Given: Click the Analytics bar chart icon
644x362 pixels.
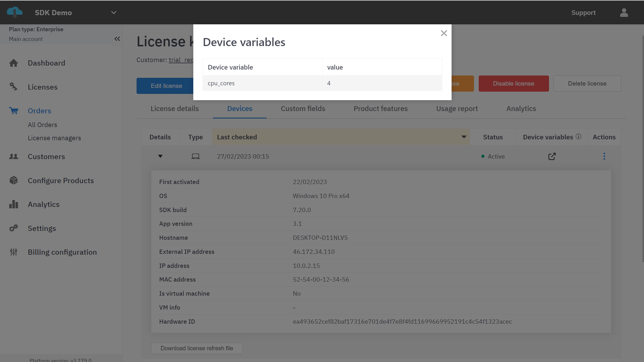Looking at the screenshot, I should tap(13, 204).
